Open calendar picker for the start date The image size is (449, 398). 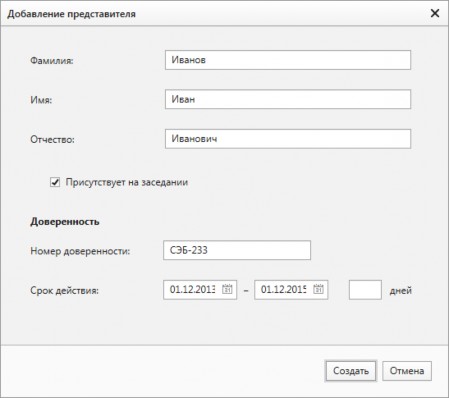pyautogui.click(x=227, y=289)
